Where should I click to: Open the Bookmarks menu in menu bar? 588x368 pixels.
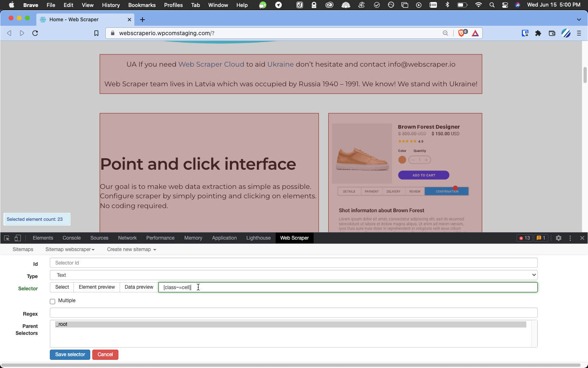pyautogui.click(x=142, y=5)
